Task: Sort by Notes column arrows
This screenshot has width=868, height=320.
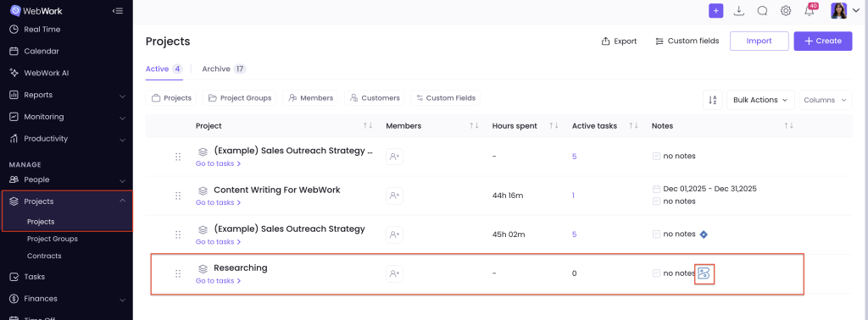Action: 789,126
